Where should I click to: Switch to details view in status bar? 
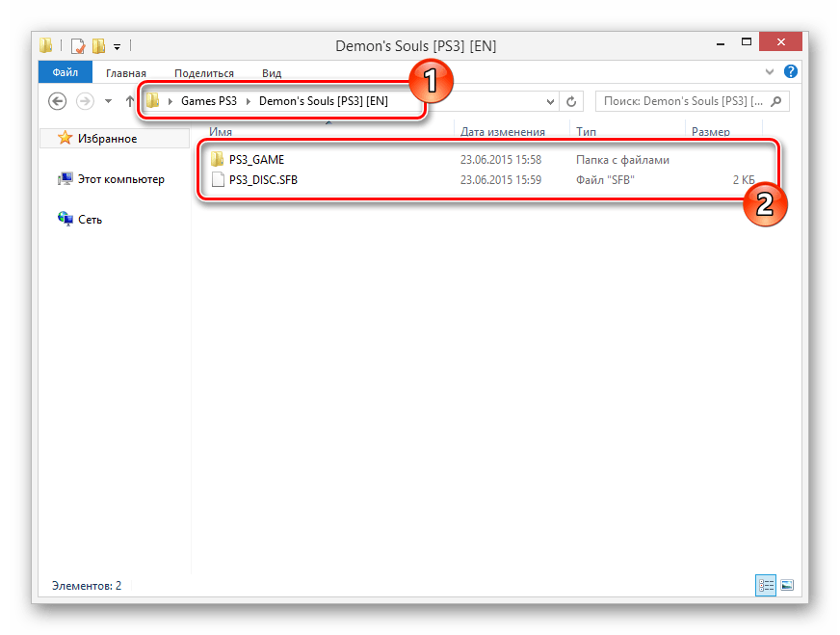(767, 585)
